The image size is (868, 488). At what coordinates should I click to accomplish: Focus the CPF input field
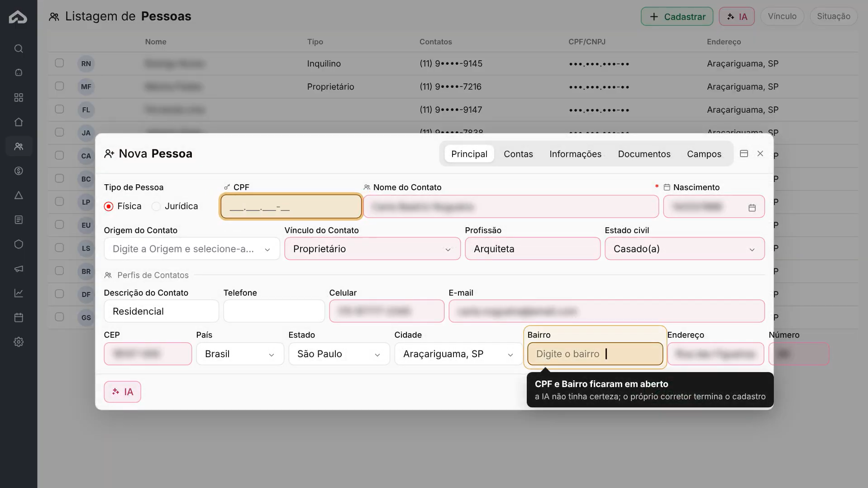(x=291, y=207)
